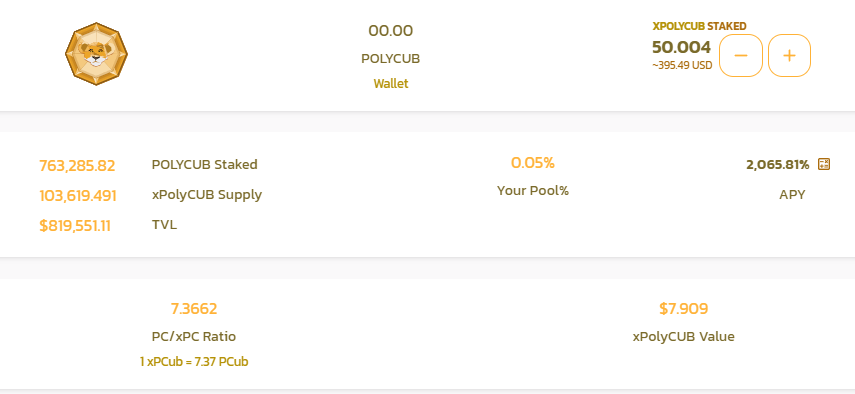This screenshot has width=855, height=394.
Task: Click the 103,619.491 xPolyCUB Supply figure
Action: coord(78,196)
